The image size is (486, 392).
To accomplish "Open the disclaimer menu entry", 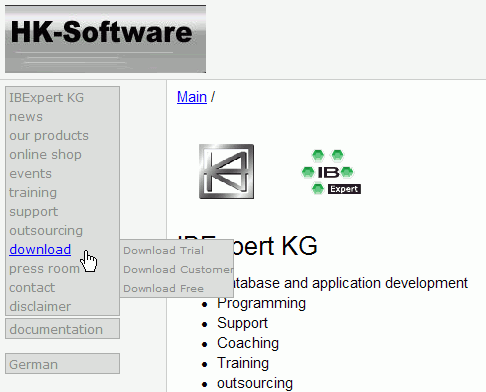I will [40, 307].
